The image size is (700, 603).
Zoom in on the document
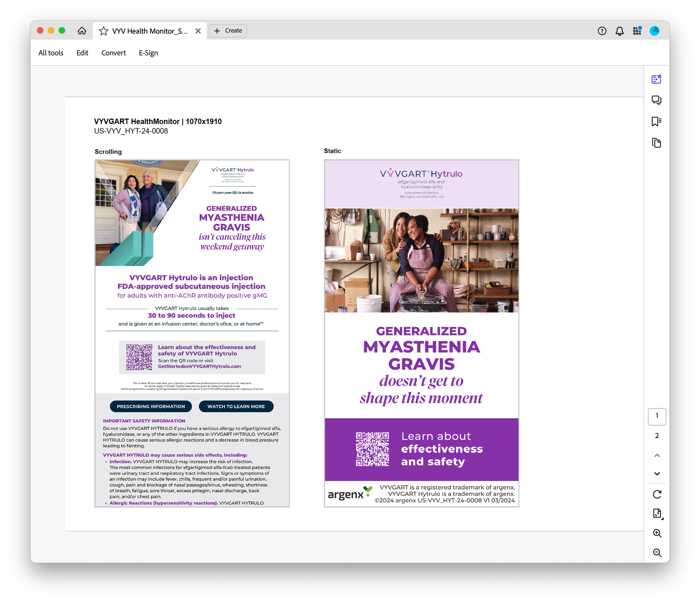657,533
